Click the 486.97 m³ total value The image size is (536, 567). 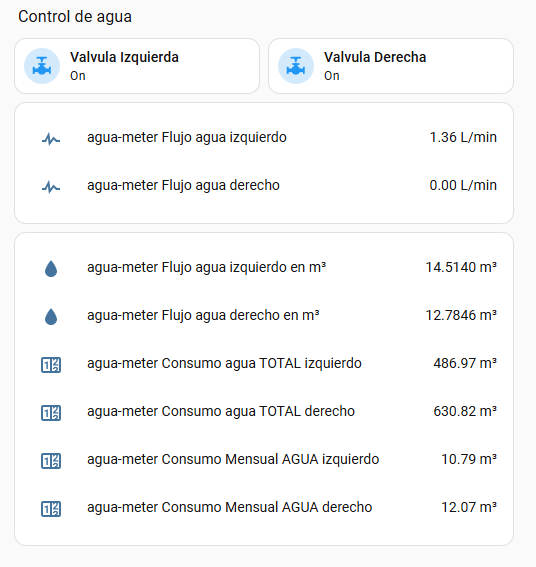[x=465, y=363]
